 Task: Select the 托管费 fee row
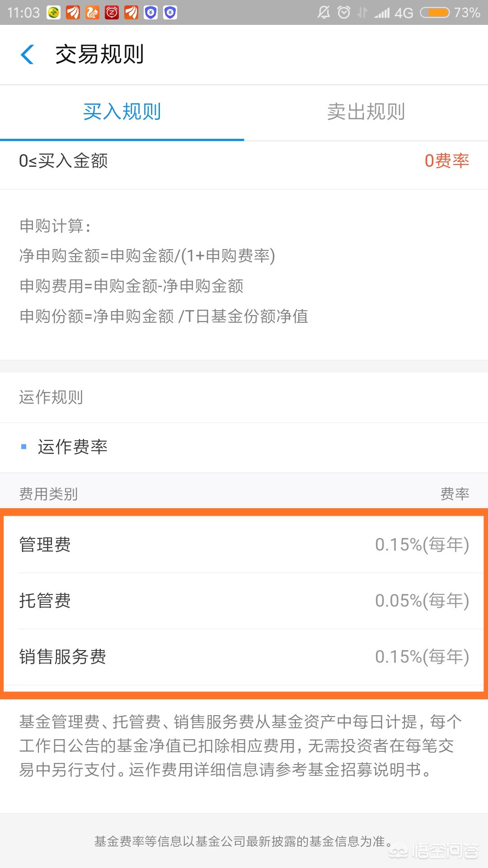(244, 601)
